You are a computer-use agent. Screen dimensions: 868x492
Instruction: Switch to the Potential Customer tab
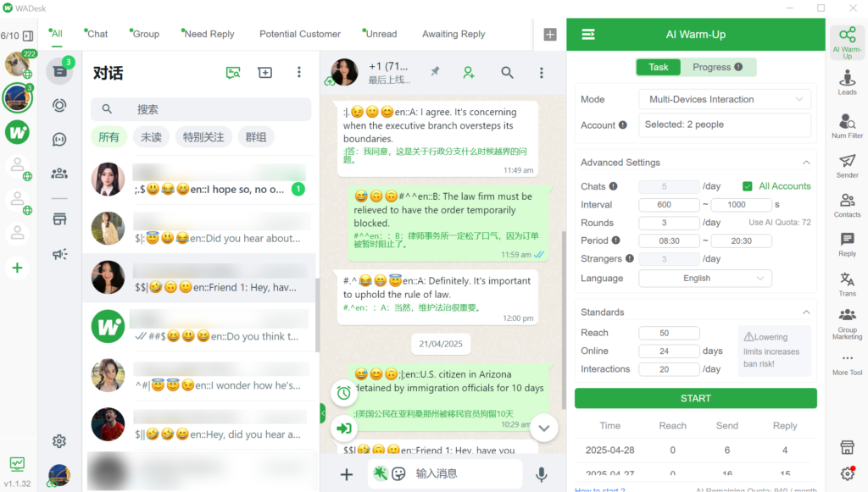coord(300,34)
